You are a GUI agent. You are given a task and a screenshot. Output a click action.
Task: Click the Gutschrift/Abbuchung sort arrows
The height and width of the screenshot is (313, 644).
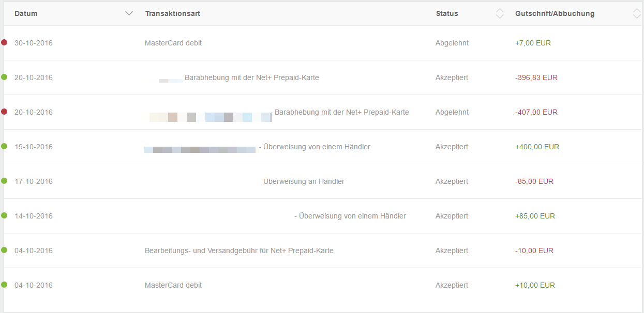coord(637,14)
